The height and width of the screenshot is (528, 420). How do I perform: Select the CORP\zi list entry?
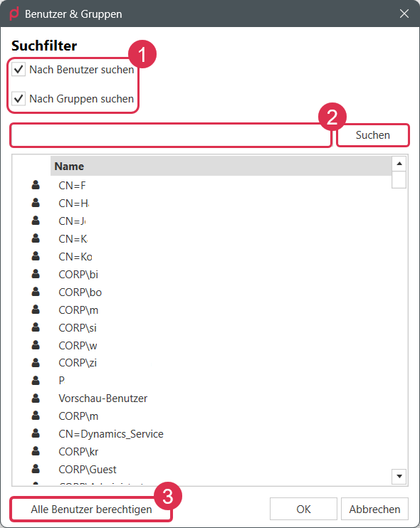tap(78, 363)
